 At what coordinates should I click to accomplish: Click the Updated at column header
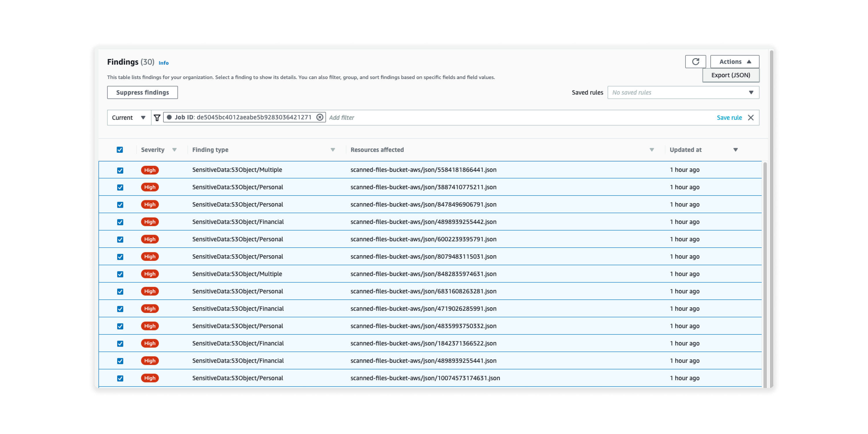click(x=685, y=150)
